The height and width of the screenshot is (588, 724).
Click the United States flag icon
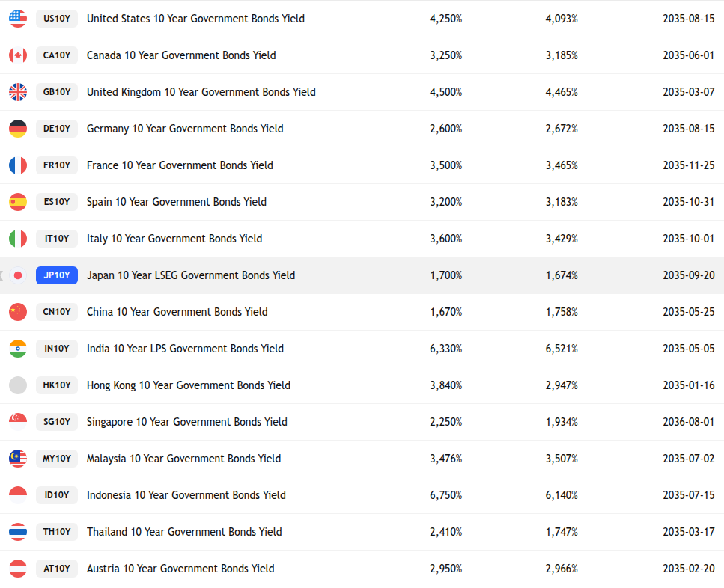pyautogui.click(x=18, y=19)
